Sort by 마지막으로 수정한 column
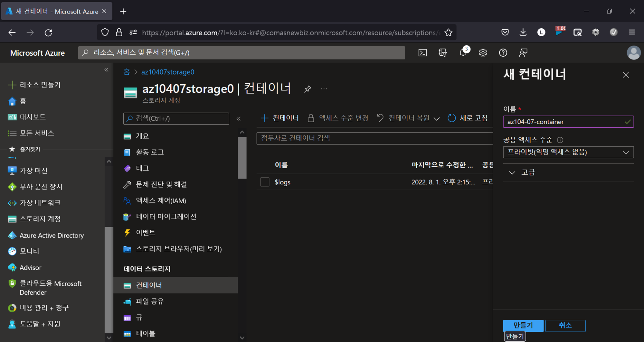Image resolution: width=644 pixels, height=342 pixels. (x=442, y=165)
